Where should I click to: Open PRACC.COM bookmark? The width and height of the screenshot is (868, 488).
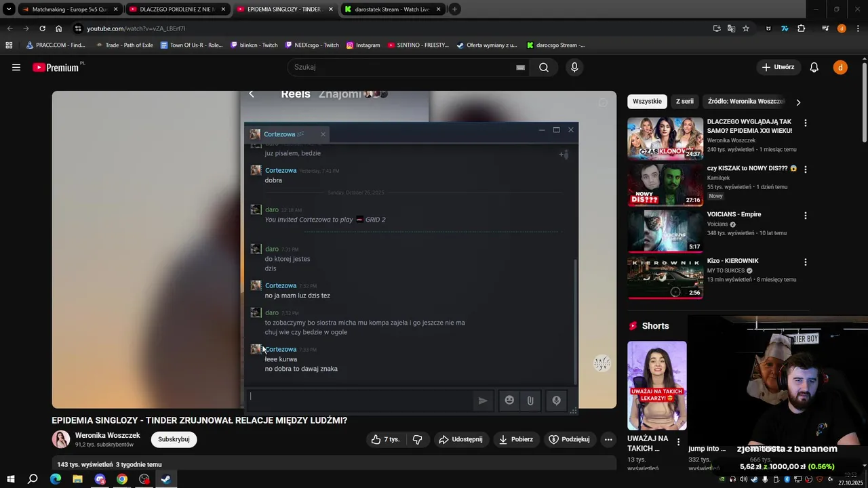point(56,45)
